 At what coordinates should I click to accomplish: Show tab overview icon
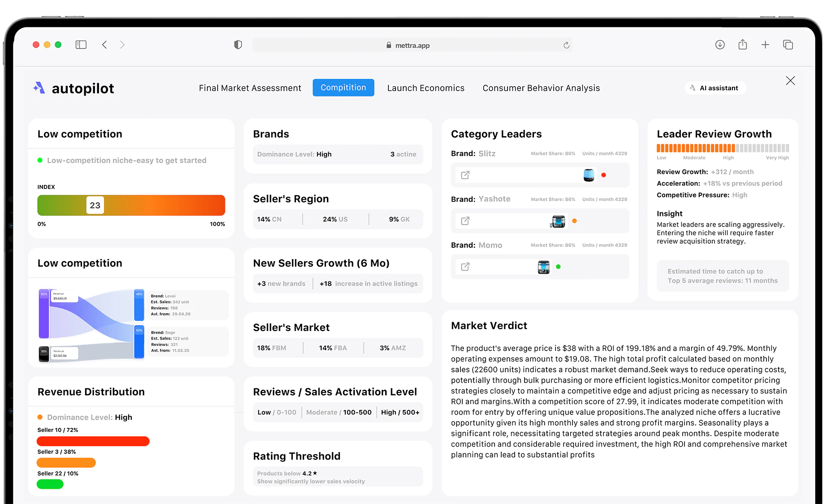point(788,45)
